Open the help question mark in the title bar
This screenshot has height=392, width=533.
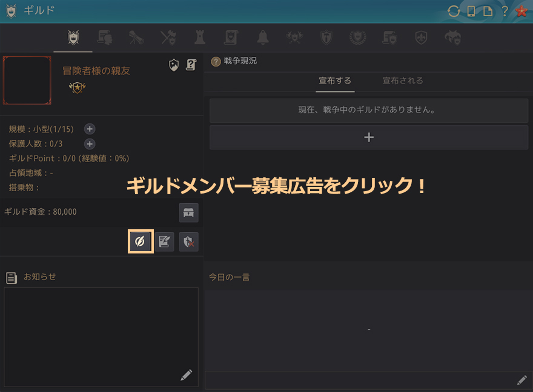click(x=504, y=11)
